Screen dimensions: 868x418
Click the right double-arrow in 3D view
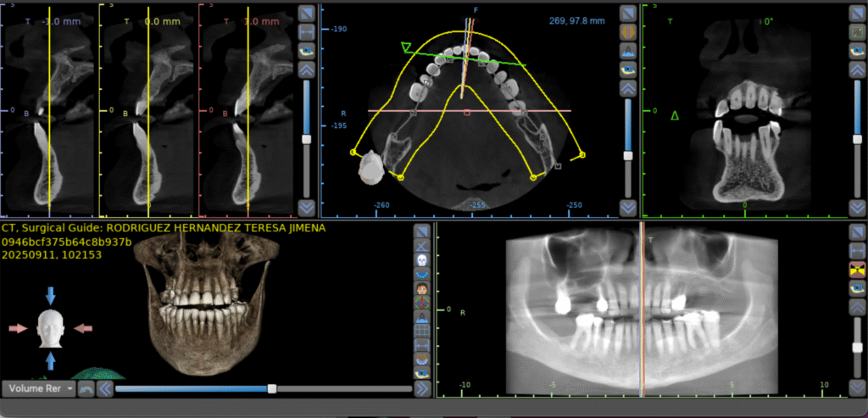(421, 389)
